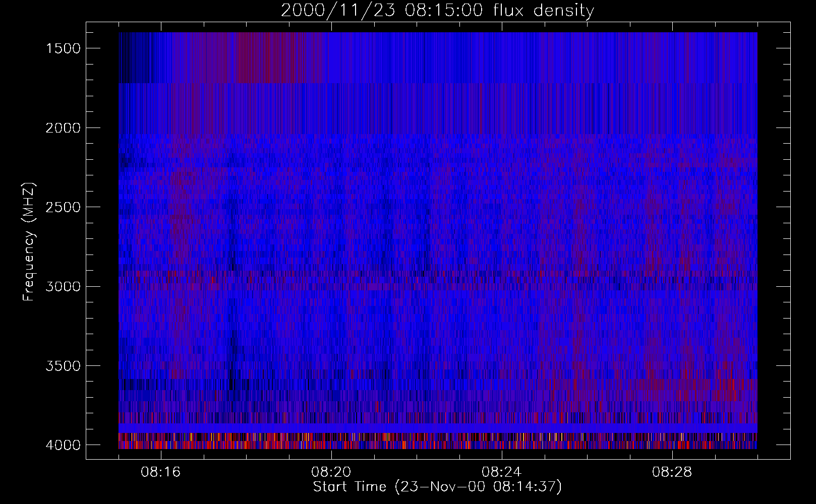The image size is (816, 504).
Task: Click the 08:24 time tick label
Action: pos(502,472)
